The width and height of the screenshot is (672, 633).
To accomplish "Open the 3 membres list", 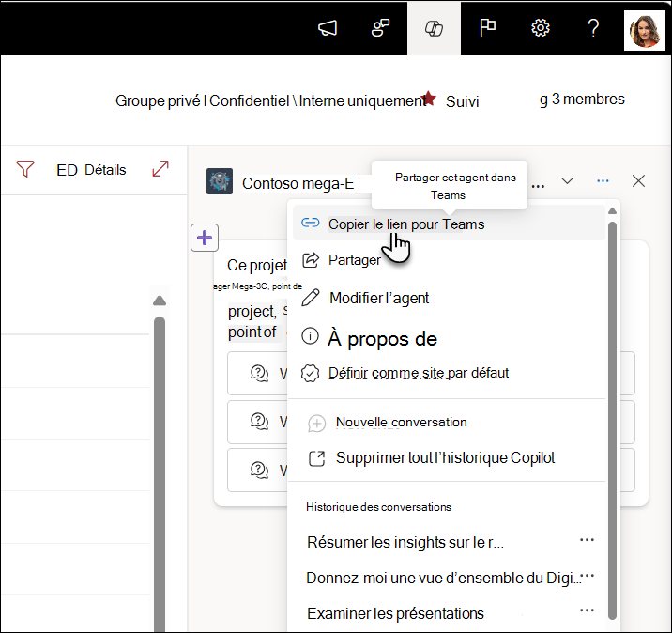I will coord(582,100).
